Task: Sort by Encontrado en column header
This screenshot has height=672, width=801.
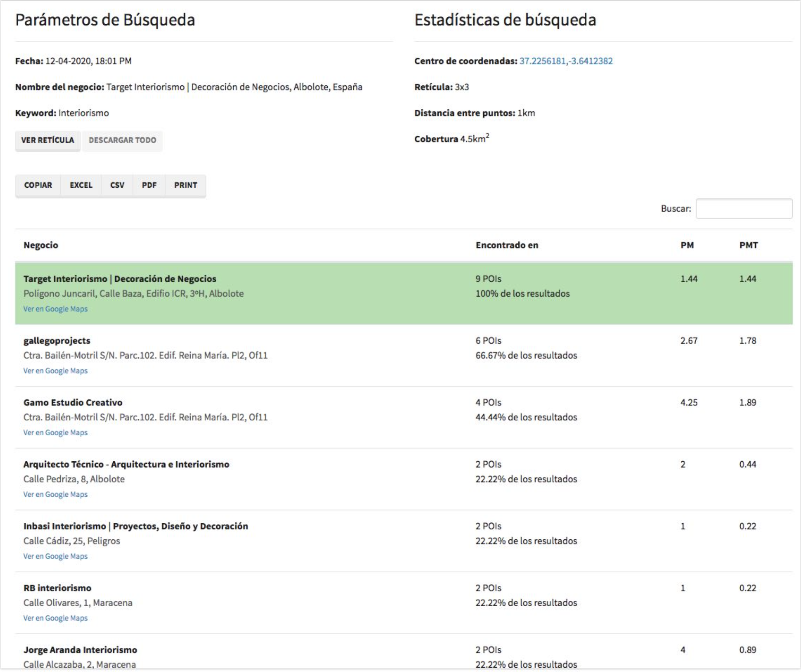Action: pyautogui.click(x=507, y=245)
